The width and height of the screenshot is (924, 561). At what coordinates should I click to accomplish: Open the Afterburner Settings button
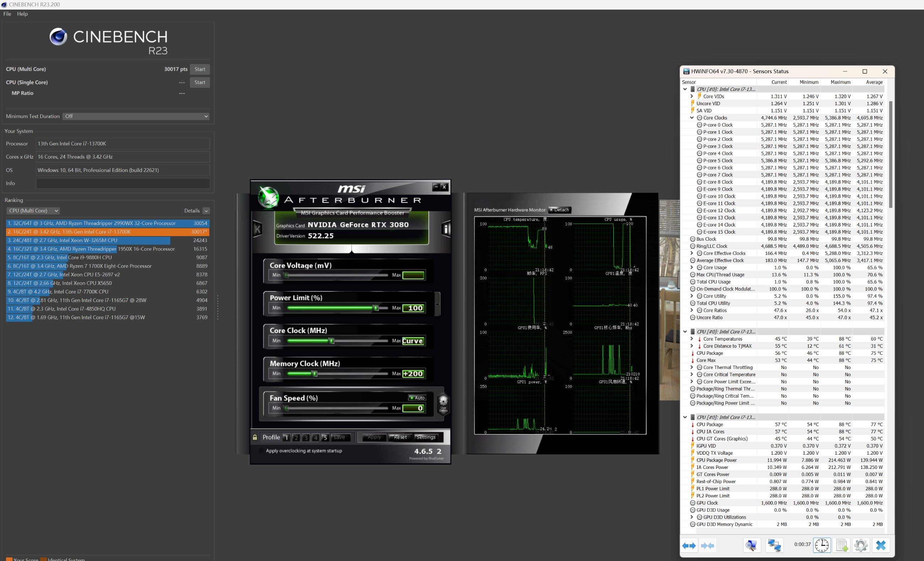(426, 437)
